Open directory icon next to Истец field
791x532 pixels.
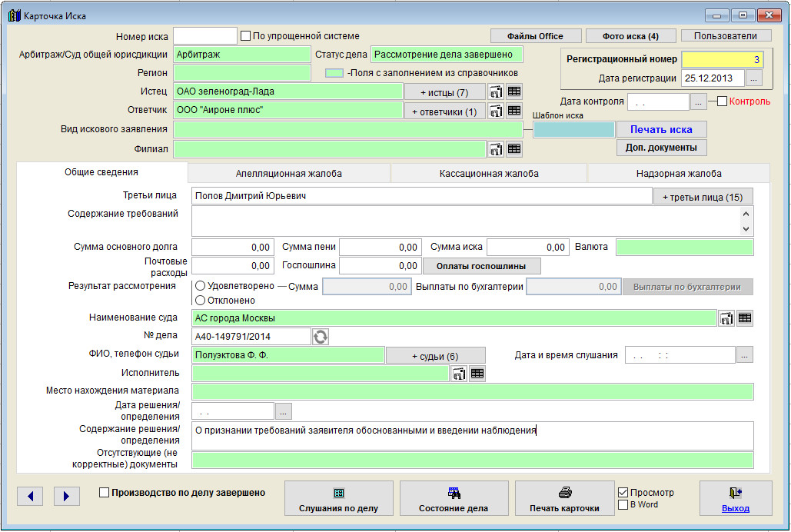tap(496, 91)
